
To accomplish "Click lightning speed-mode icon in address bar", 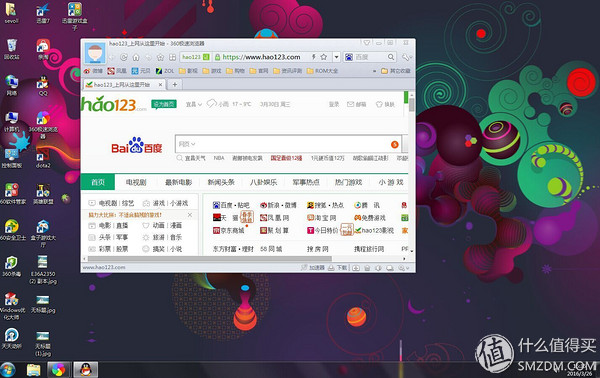I will click(x=313, y=57).
